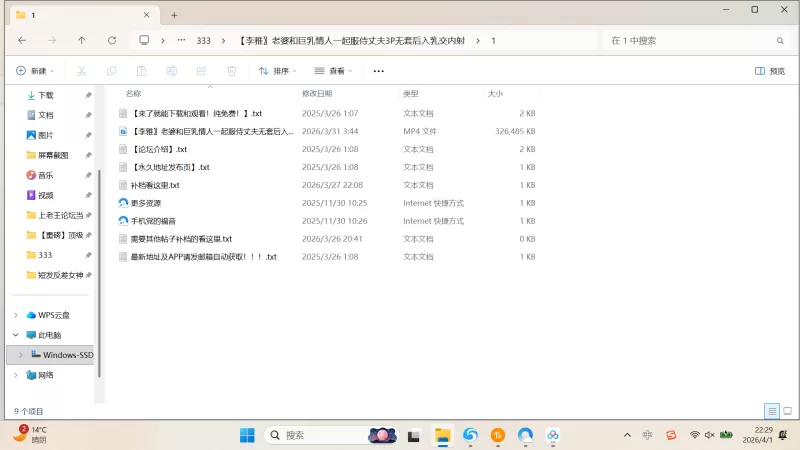Click the Copy icon in toolbar
This screenshot has height=450, width=800.
112,71
